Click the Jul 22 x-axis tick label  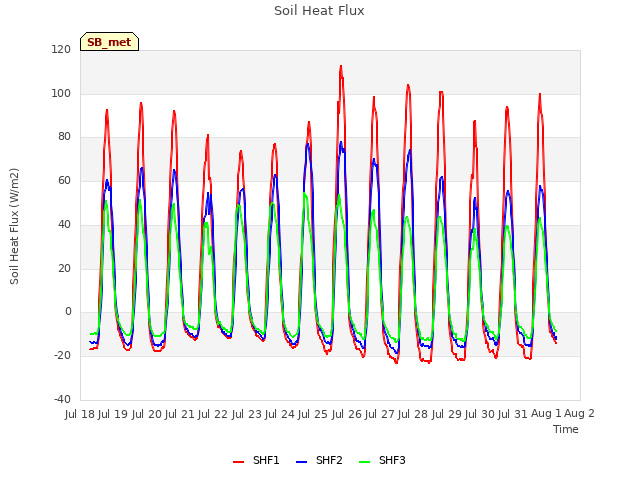pyautogui.click(x=213, y=414)
